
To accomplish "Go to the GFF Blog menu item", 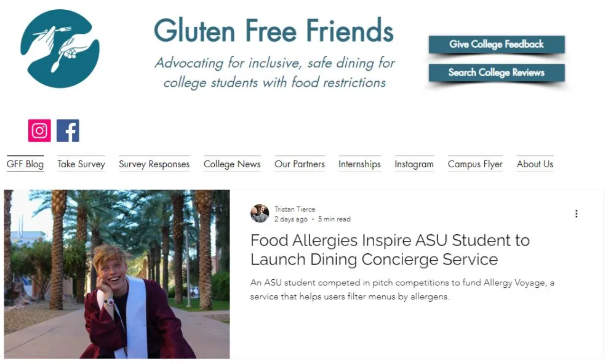I will coord(25,164).
